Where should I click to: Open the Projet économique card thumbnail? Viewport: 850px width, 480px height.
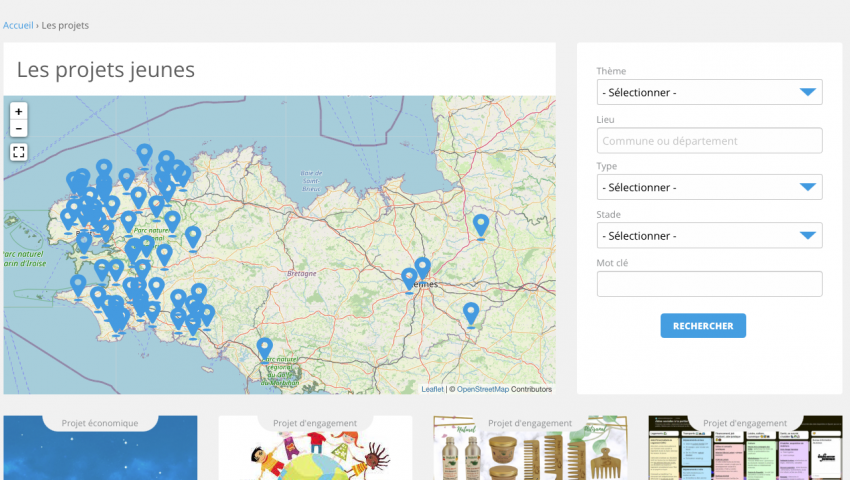(x=100, y=448)
